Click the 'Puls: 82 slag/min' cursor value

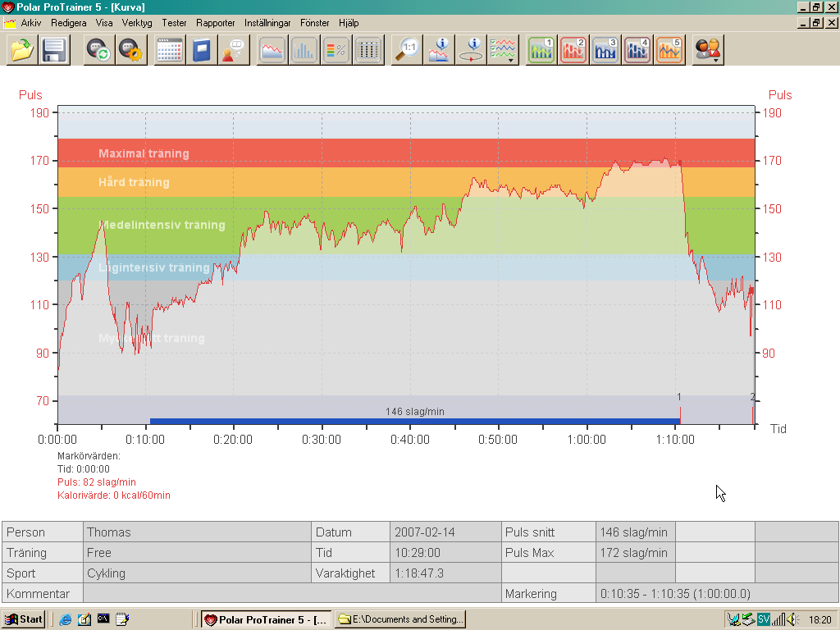click(97, 482)
